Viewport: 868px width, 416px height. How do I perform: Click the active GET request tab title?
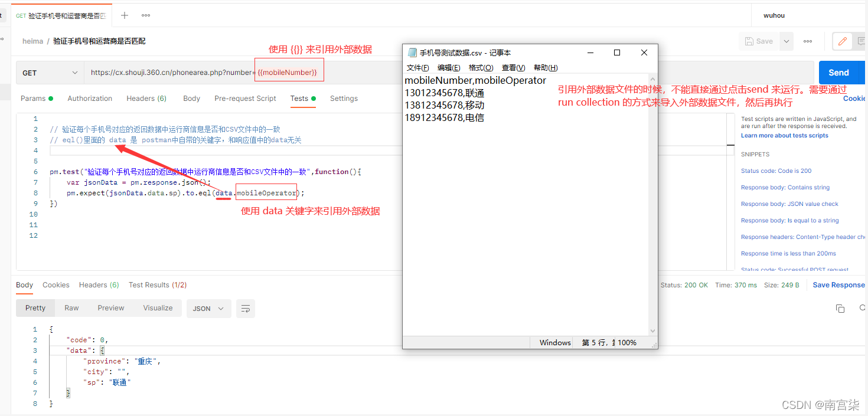[61, 16]
